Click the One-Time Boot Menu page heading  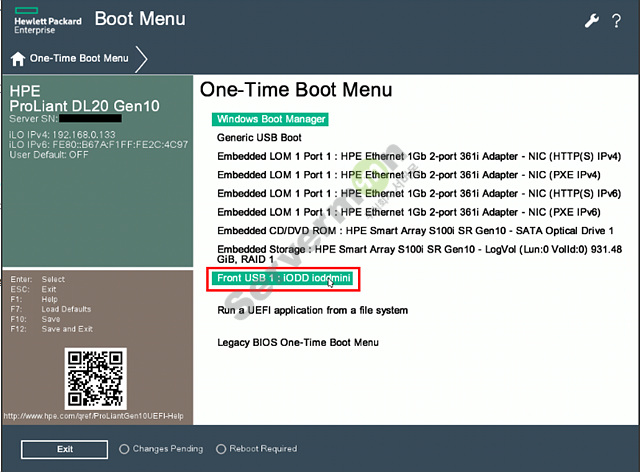(x=296, y=89)
